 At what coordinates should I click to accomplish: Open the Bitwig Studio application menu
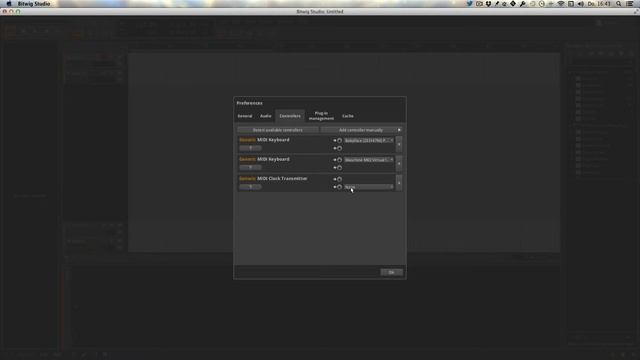click(34, 4)
